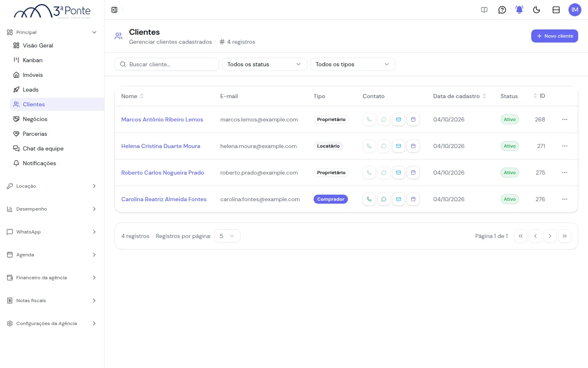Open the help question bubble icon
This screenshot has height=368, width=588.
pos(502,10)
